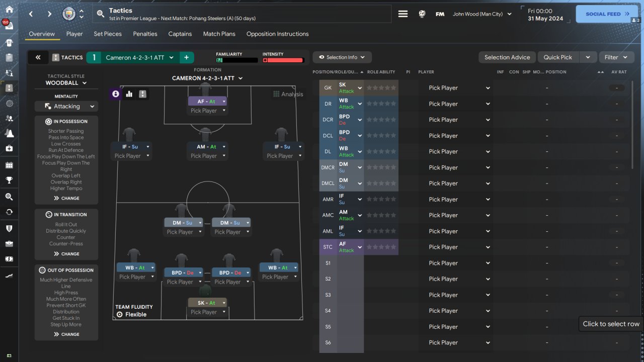Screen dimensions: 644x362
Task: Expand the Woodball tactical style dropdown
Action: click(66, 83)
